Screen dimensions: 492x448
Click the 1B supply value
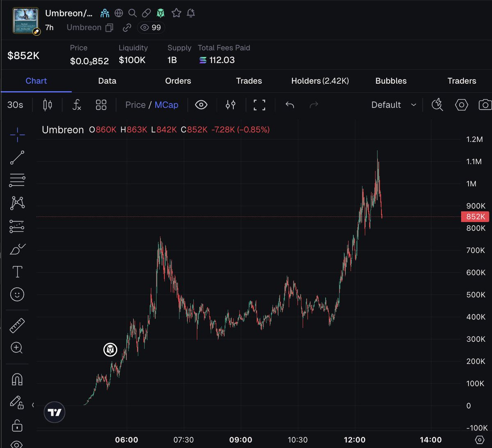pyautogui.click(x=172, y=60)
